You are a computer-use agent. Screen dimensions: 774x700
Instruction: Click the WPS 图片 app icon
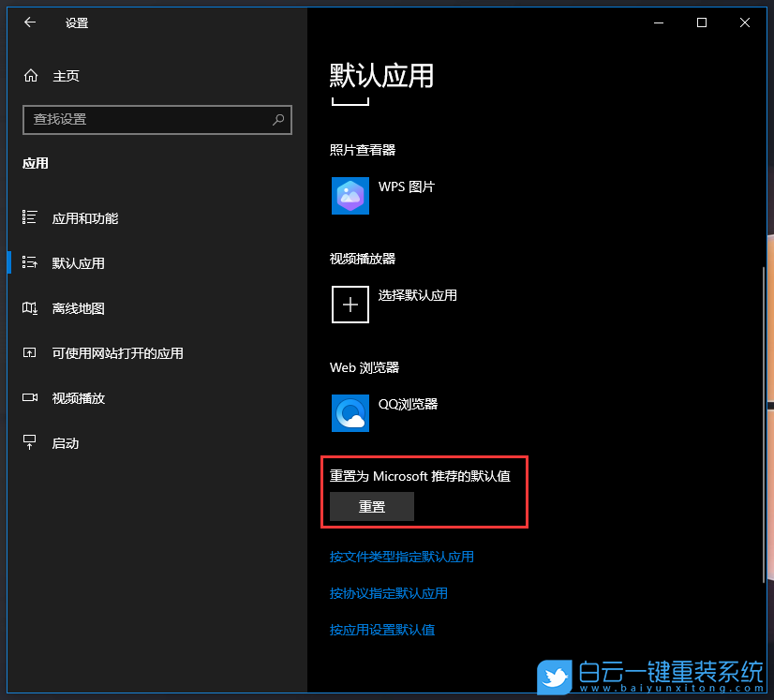(x=350, y=196)
